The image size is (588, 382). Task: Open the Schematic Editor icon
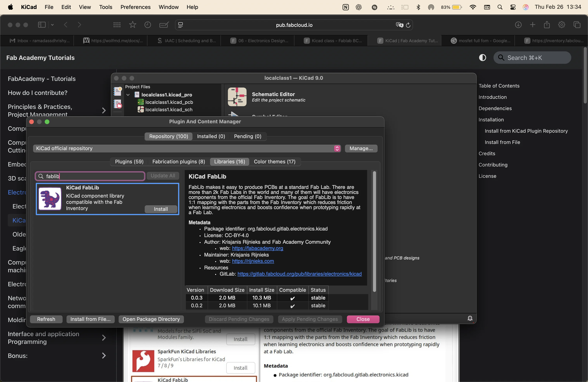(237, 97)
